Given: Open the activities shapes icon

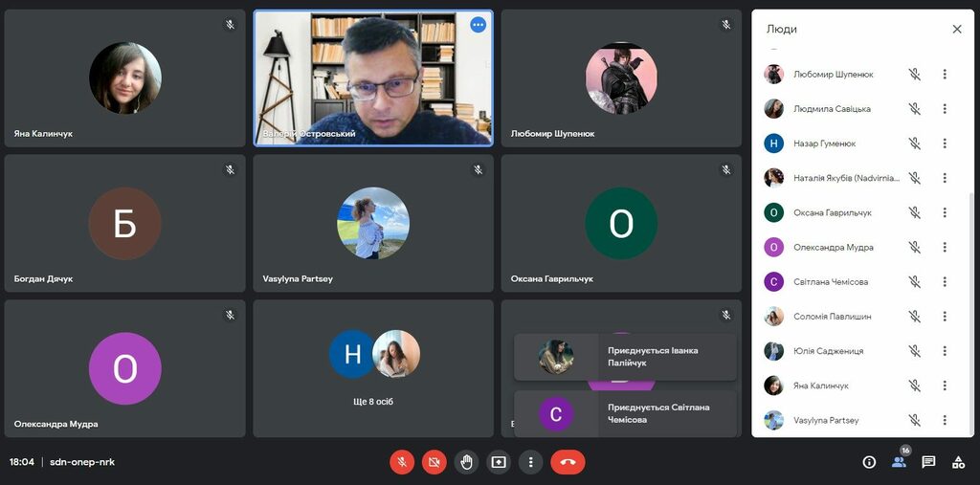Looking at the screenshot, I should click(958, 462).
